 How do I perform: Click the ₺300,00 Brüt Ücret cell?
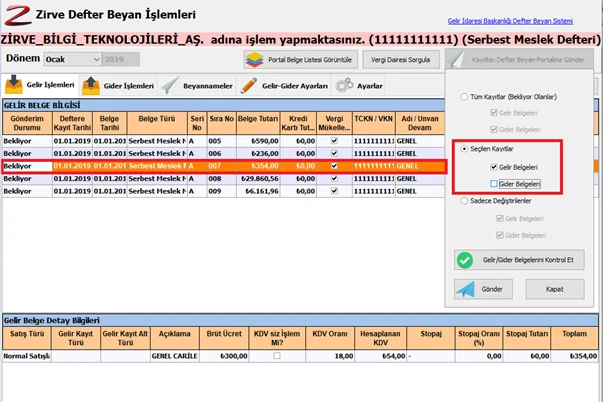(224, 356)
